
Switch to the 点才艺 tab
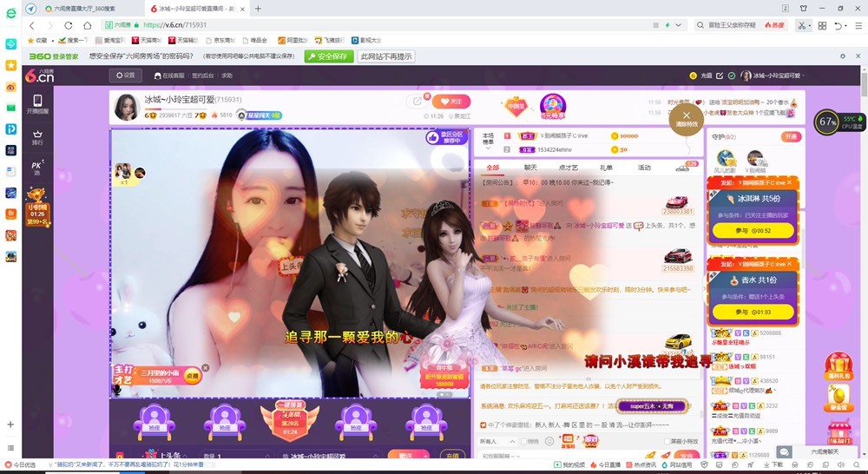[x=568, y=168]
